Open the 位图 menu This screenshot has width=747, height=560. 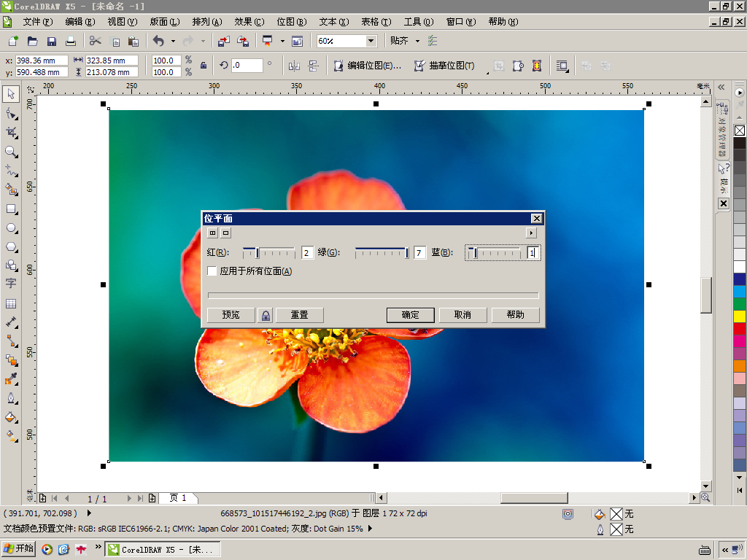pyautogui.click(x=291, y=22)
